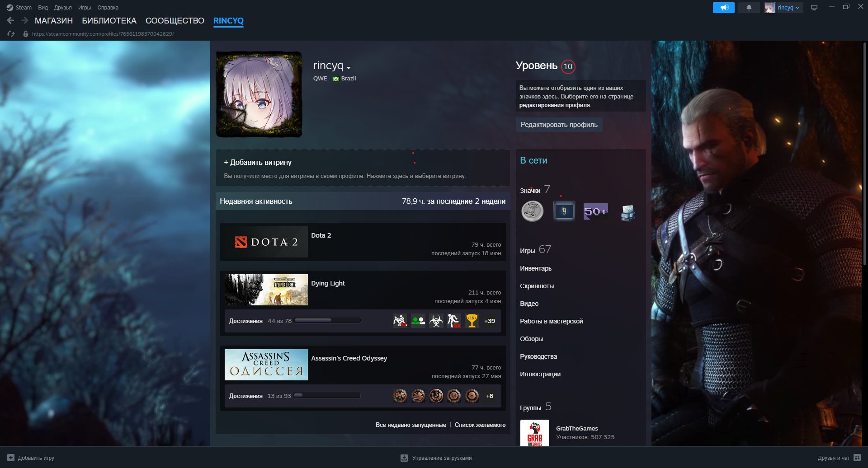
Task: Open the Игры menu
Action: (85, 8)
